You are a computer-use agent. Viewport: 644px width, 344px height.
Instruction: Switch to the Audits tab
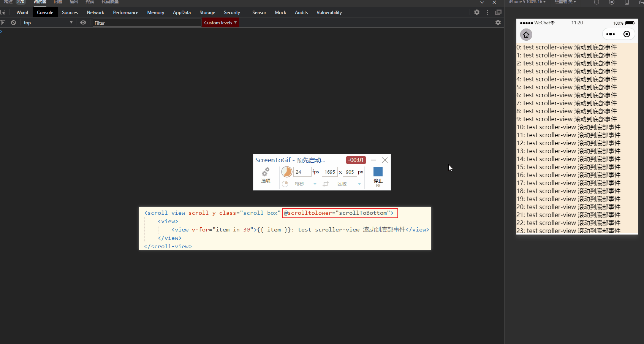[x=301, y=13]
